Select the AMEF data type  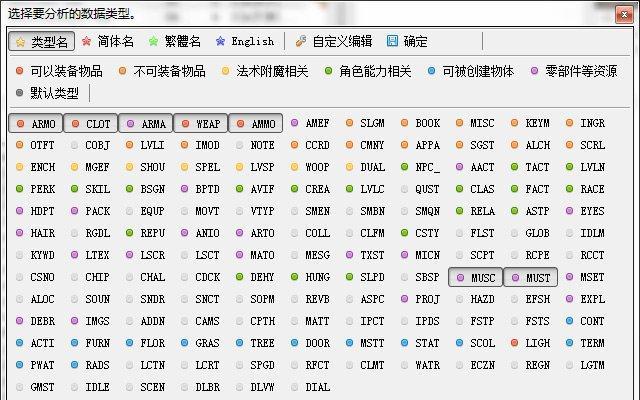(311, 123)
